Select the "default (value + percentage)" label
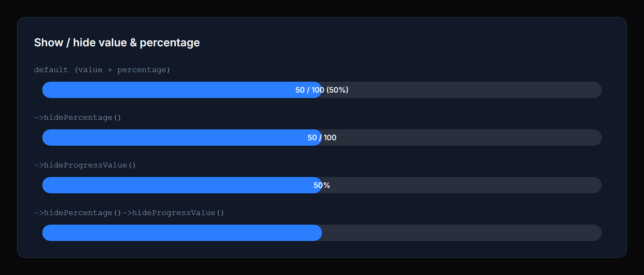This screenshot has height=275, width=644. pos(102,70)
